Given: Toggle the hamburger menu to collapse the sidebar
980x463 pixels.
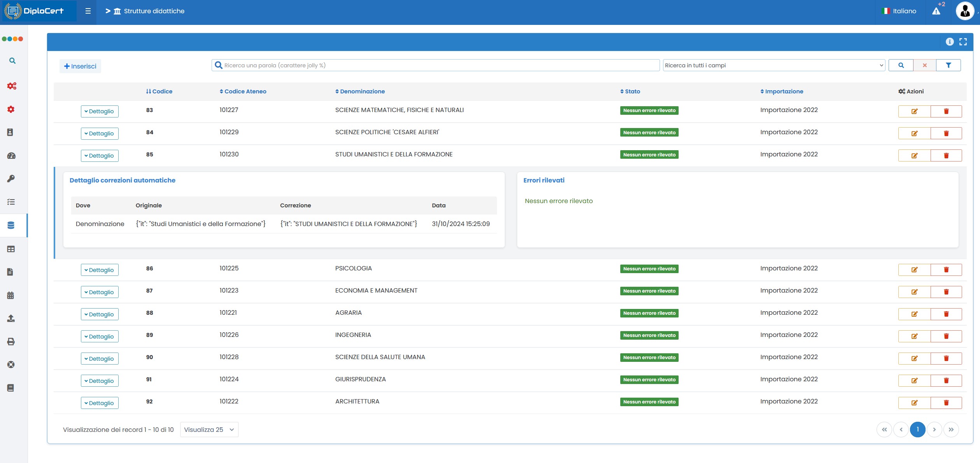Looking at the screenshot, I should 88,11.
